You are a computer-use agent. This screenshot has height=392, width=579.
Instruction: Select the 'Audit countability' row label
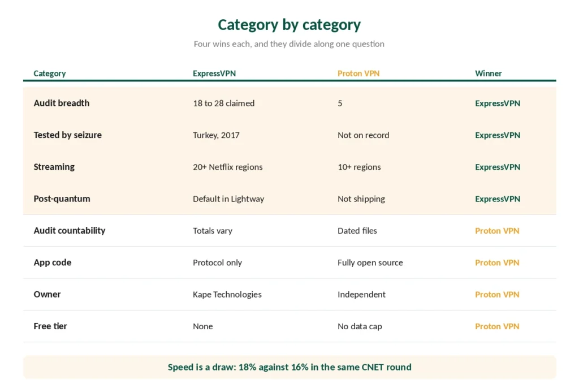70,231
